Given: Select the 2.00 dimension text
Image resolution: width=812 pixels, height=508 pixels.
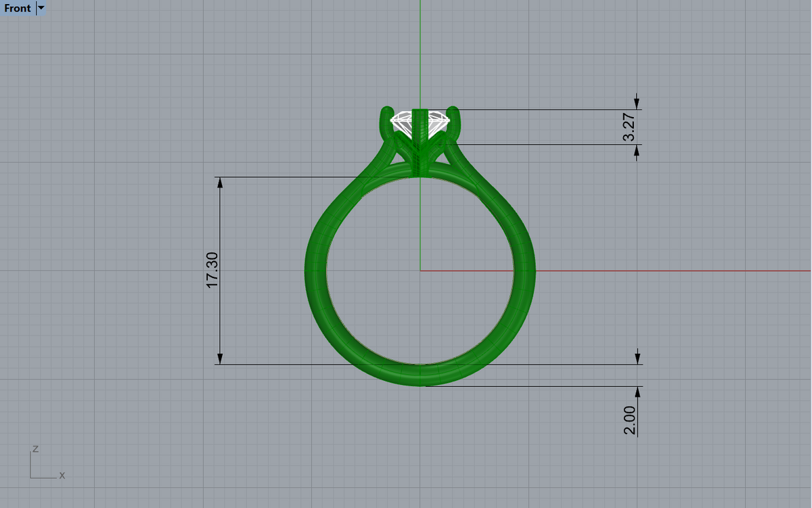Looking at the screenshot, I should click(630, 420).
